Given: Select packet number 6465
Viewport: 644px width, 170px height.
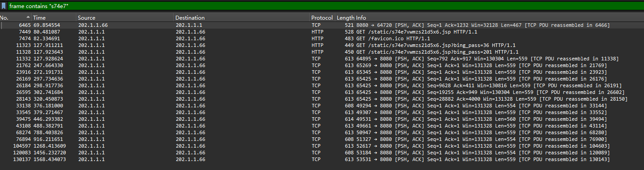Looking at the screenshot, I should point(322,25).
